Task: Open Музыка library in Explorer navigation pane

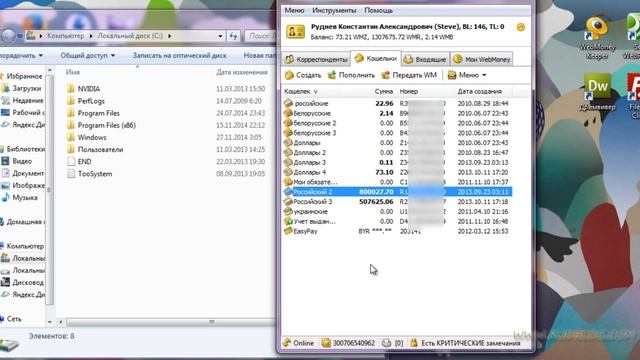Action: click(x=20, y=198)
